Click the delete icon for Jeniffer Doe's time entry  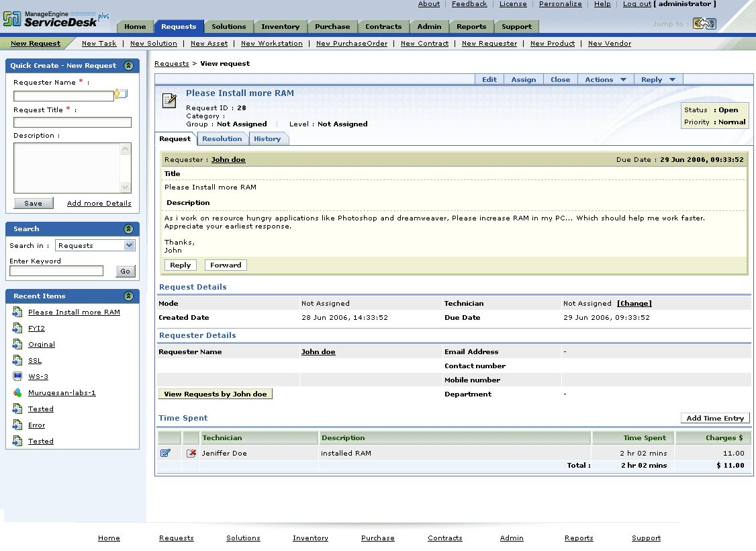click(191, 453)
